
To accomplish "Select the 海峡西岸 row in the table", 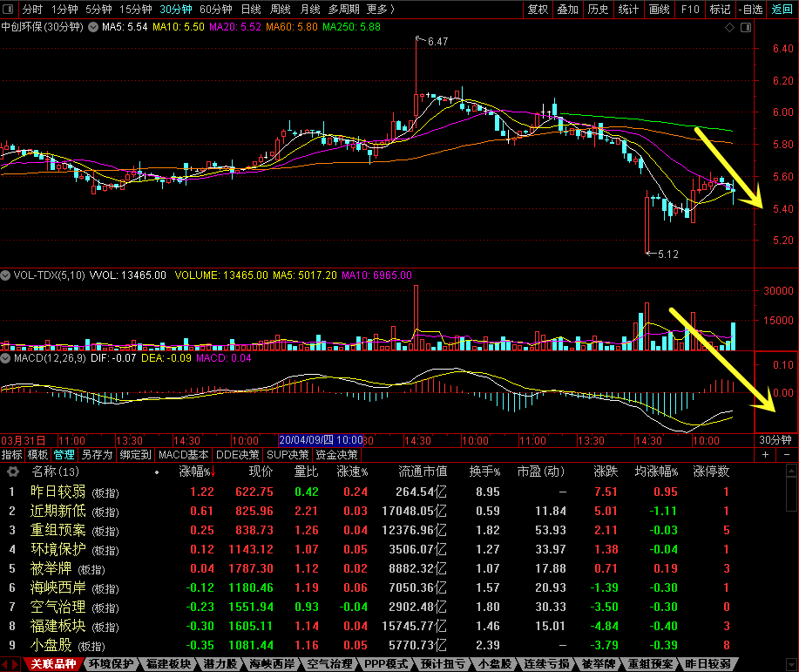I will (x=367, y=587).
